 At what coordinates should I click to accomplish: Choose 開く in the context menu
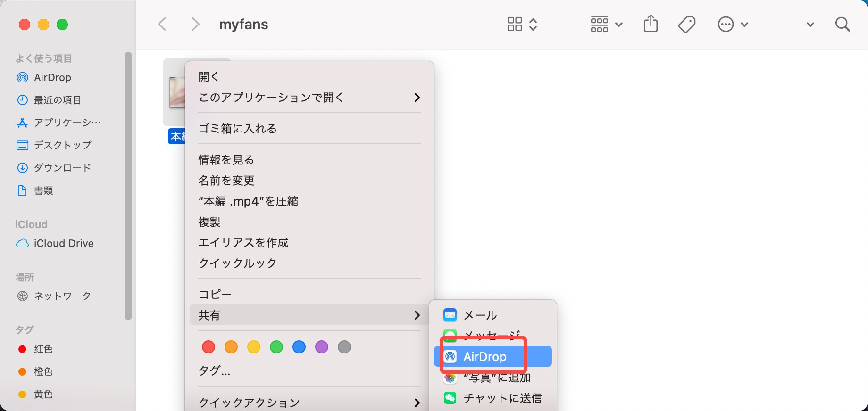tap(309, 76)
